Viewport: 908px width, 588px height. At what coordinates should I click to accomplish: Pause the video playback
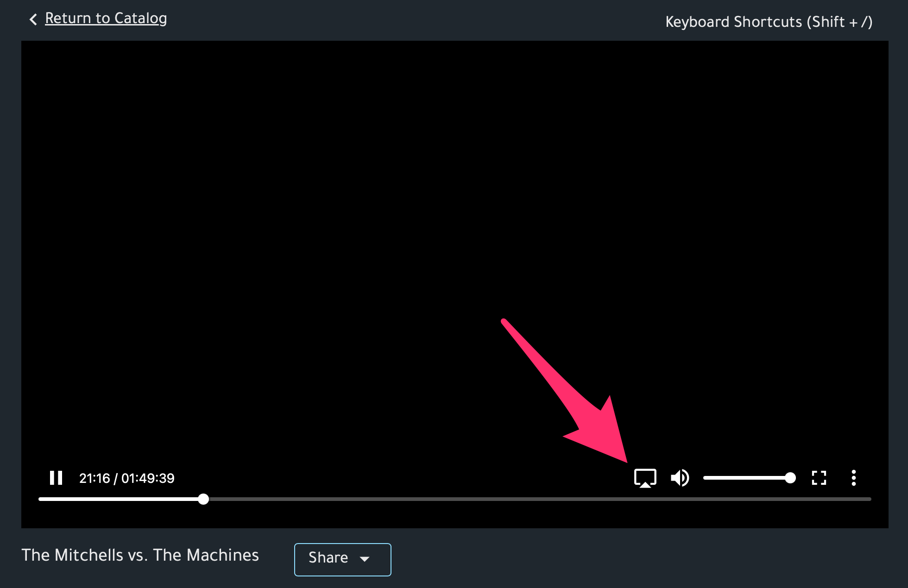pos(56,478)
